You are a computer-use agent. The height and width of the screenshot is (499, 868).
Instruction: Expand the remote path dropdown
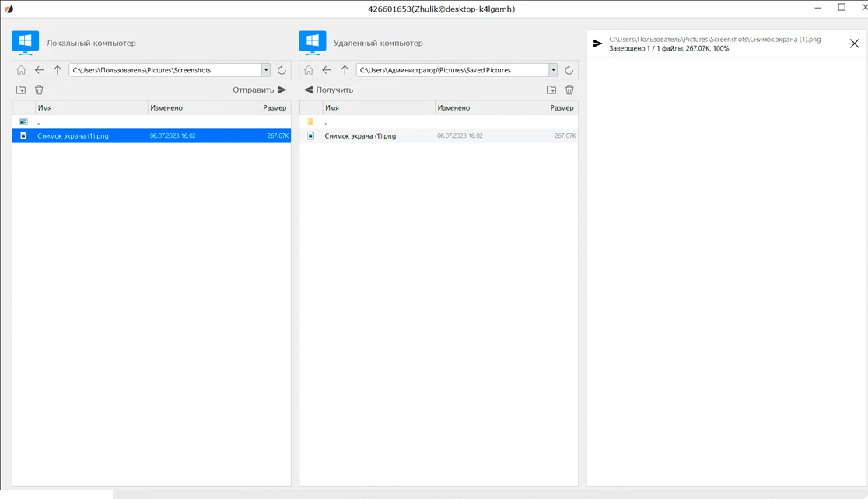pos(553,70)
